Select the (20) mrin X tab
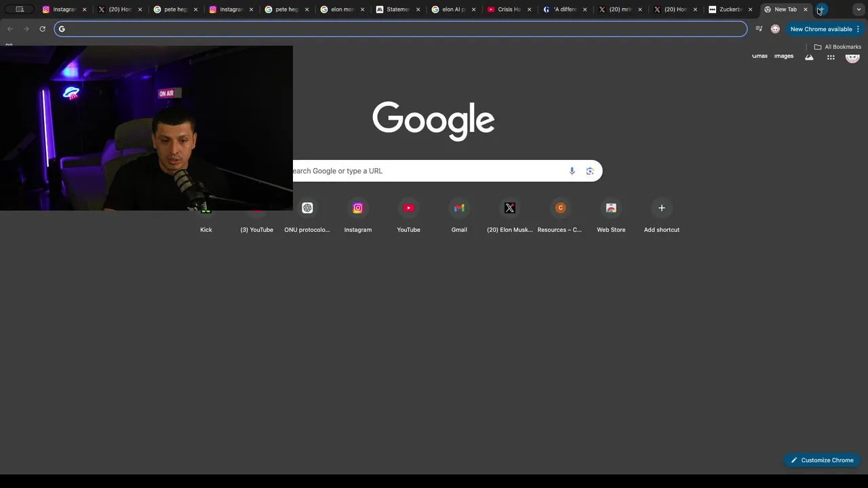Viewport: 868px width, 488px height. 620,9
